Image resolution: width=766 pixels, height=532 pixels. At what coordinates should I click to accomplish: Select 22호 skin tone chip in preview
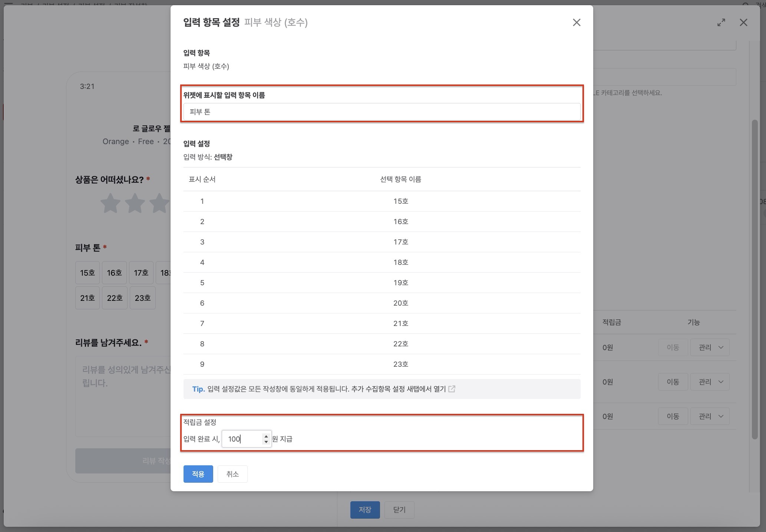115,298
